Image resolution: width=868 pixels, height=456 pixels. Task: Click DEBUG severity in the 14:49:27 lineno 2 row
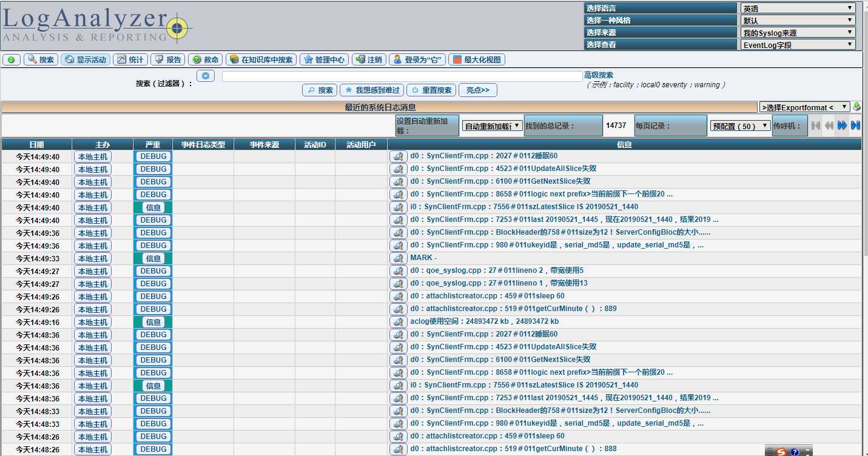point(153,271)
